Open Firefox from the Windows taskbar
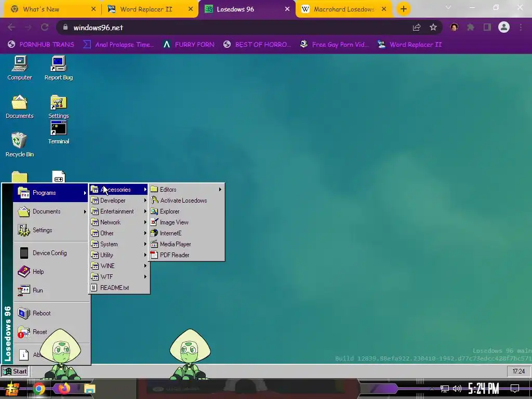The image size is (532, 399). 64,389
